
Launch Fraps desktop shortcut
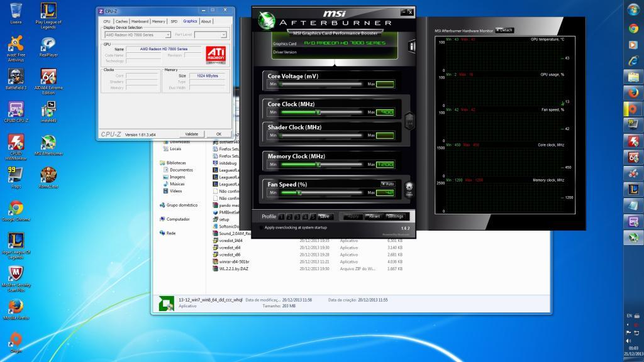pos(16,178)
